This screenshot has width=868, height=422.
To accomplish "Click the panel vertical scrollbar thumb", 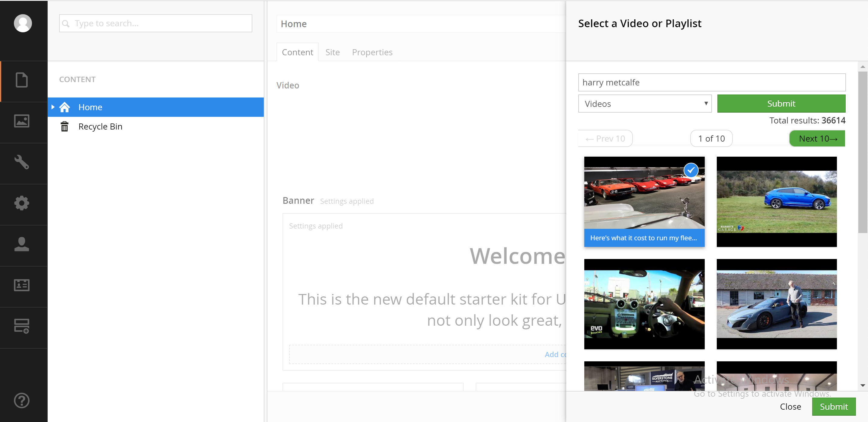I will coord(863,152).
